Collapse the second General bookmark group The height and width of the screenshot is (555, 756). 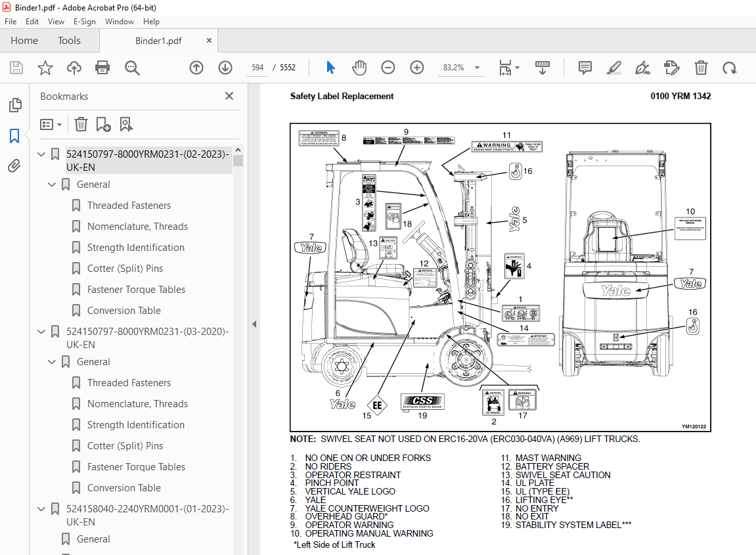(52, 362)
